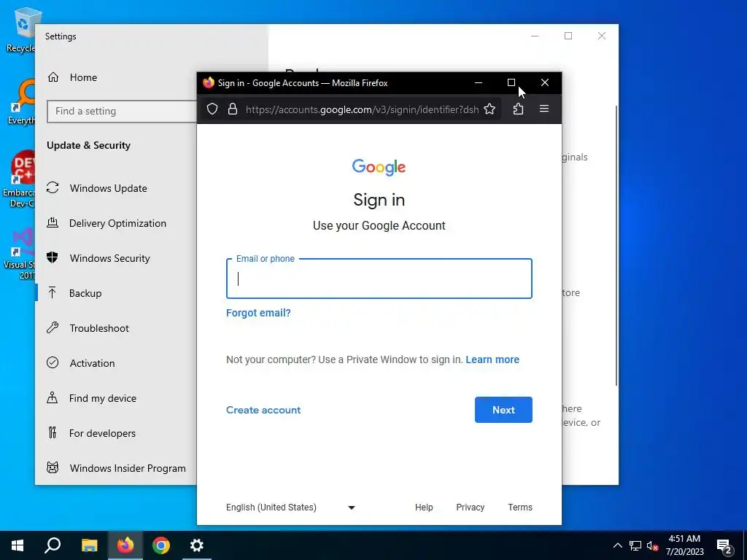Click the Firefox tracking protection shield icon

click(x=212, y=109)
